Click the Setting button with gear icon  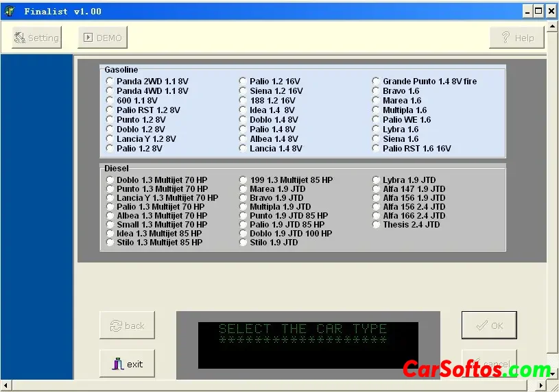(37, 38)
